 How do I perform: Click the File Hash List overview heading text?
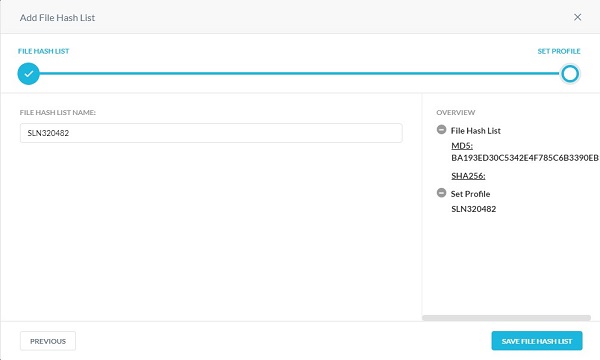pos(476,131)
